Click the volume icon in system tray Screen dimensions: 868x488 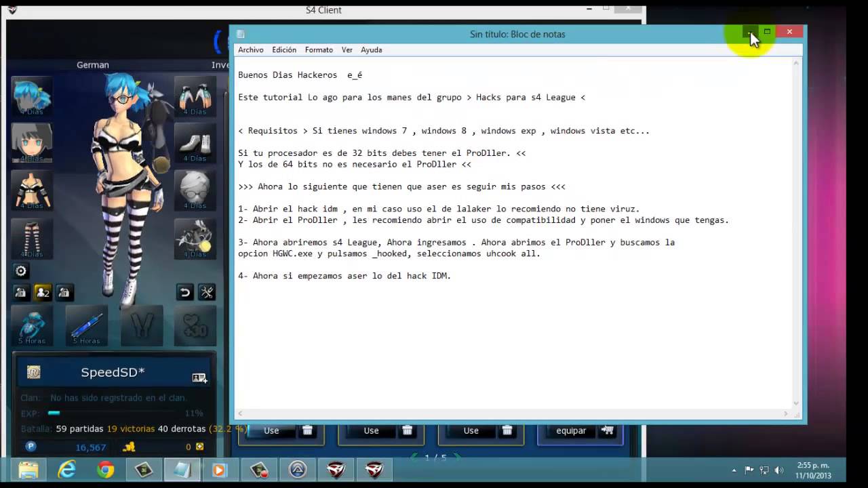tap(780, 470)
